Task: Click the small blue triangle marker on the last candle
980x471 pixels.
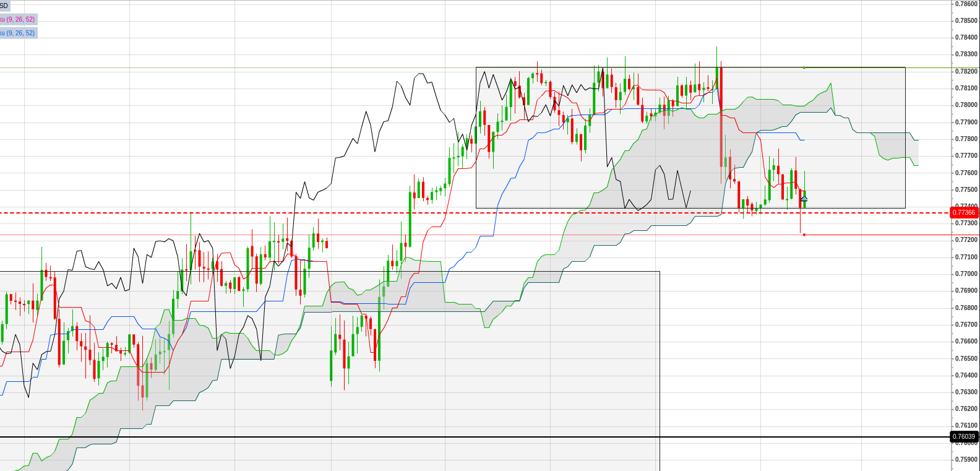Action: click(804, 198)
